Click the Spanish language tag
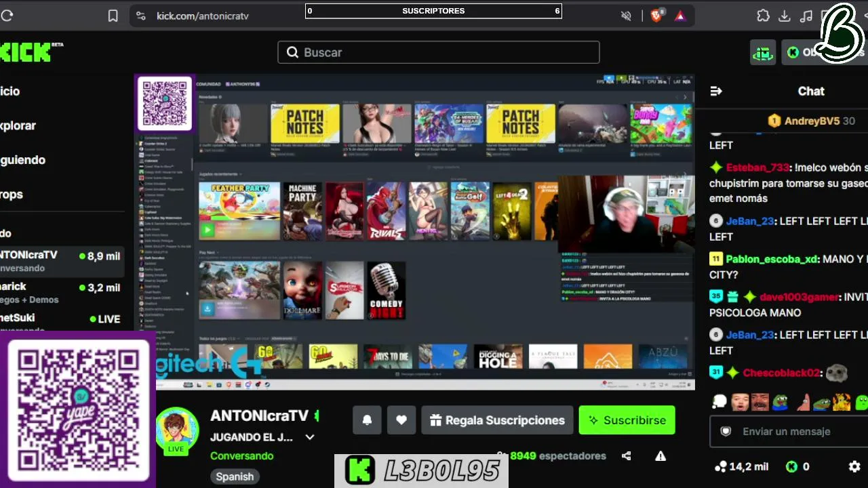This screenshot has height=488, width=868. click(x=235, y=476)
